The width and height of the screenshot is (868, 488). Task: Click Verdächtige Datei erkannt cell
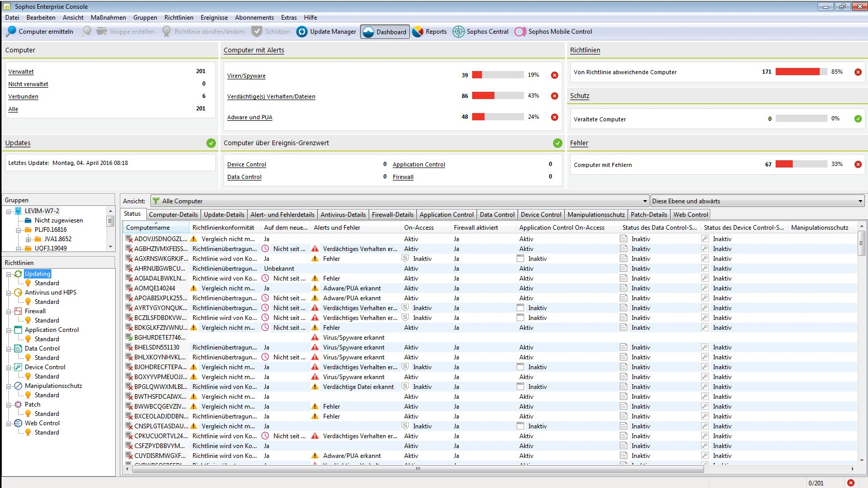coord(358,387)
